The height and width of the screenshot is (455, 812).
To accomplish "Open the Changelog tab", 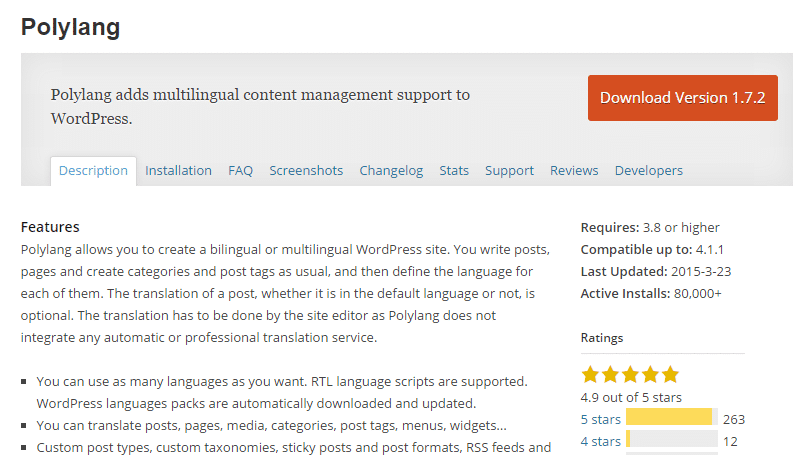I will click(x=391, y=171).
